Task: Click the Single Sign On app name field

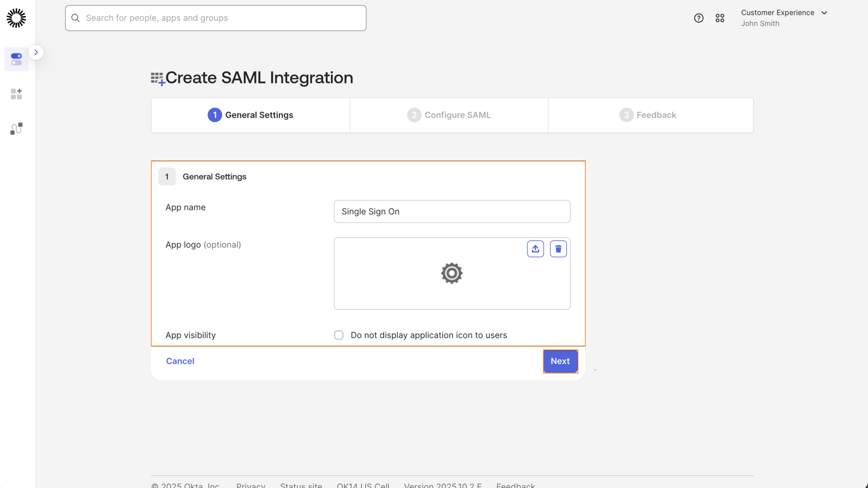Action: tap(452, 211)
